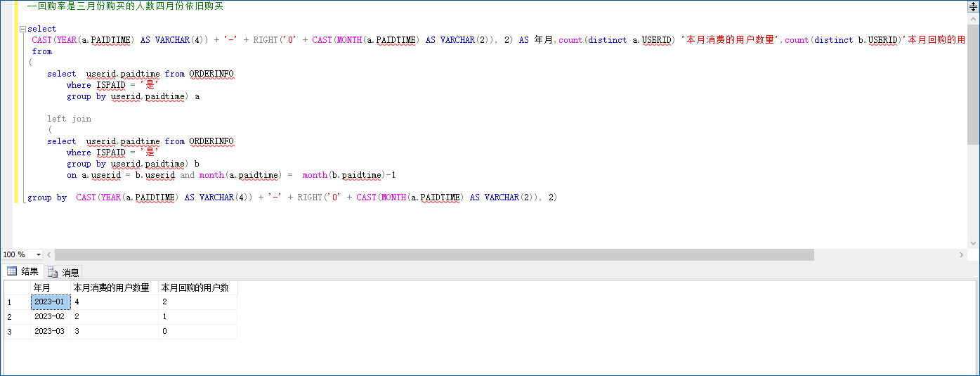Click the 'on a.userid = b.userid' line
This screenshot has width=980, height=376.
[232, 175]
